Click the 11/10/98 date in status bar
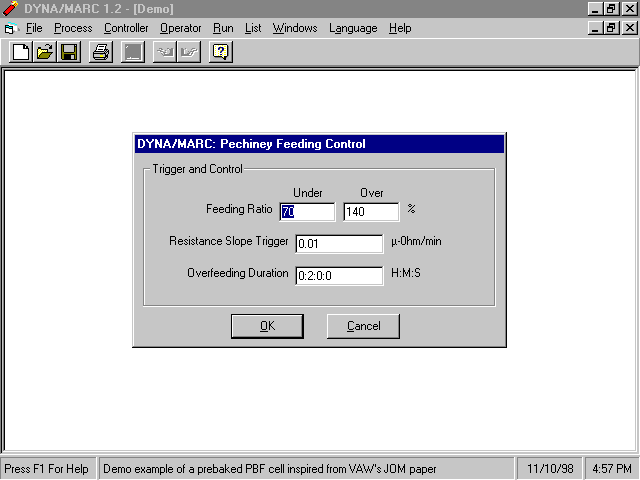 click(x=550, y=469)
